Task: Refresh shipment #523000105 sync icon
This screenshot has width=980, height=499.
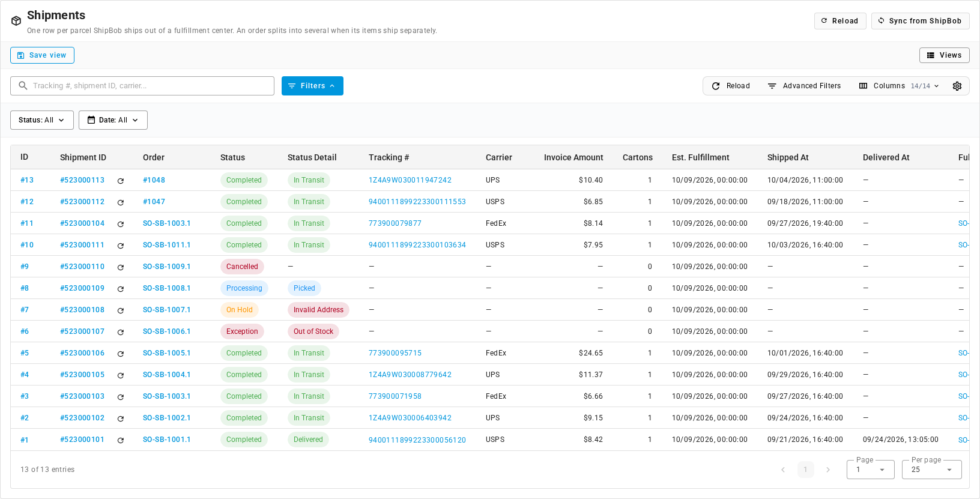Action: (120, 375)
